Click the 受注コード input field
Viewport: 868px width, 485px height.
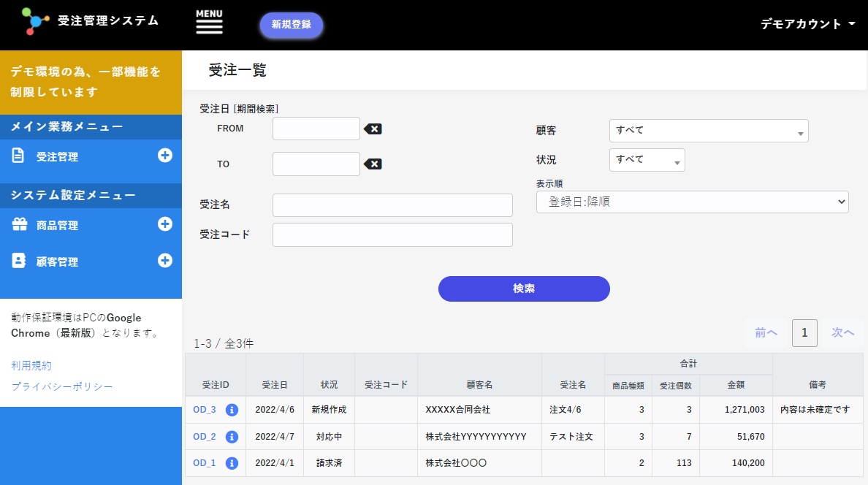(392, 234)
